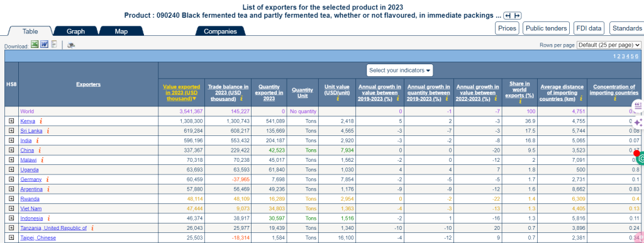Download table as text file
The image size is (644, 243).
[x=54, y=45]
